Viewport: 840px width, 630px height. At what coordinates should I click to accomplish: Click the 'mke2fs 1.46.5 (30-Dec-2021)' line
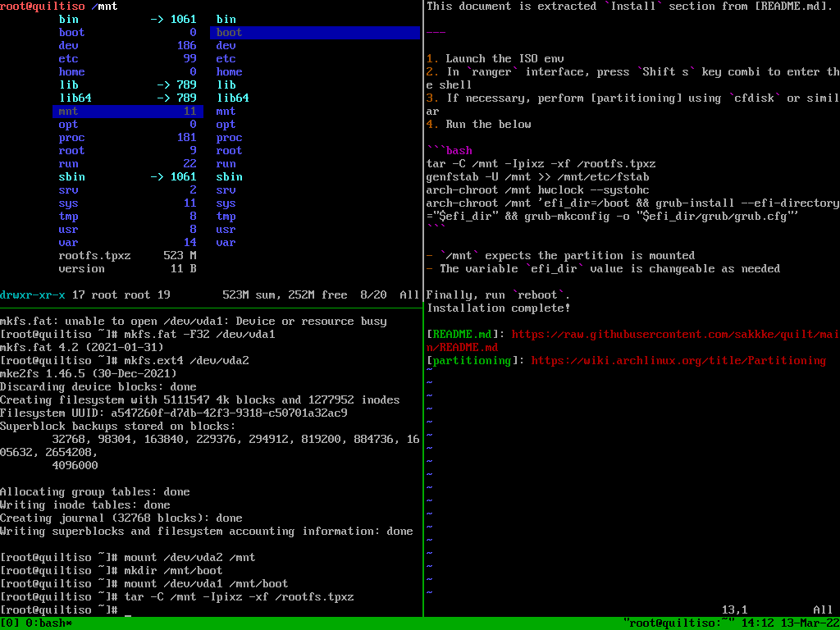(89, 373)
